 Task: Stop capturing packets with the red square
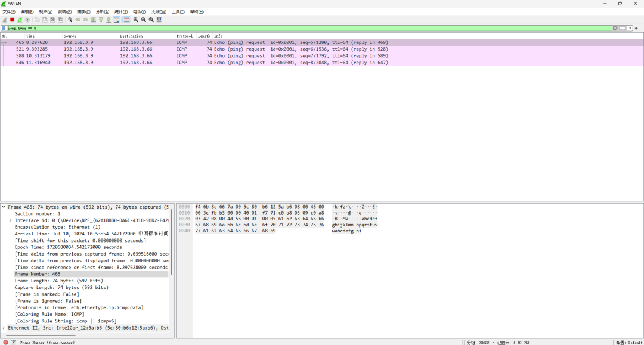(12, 20)
